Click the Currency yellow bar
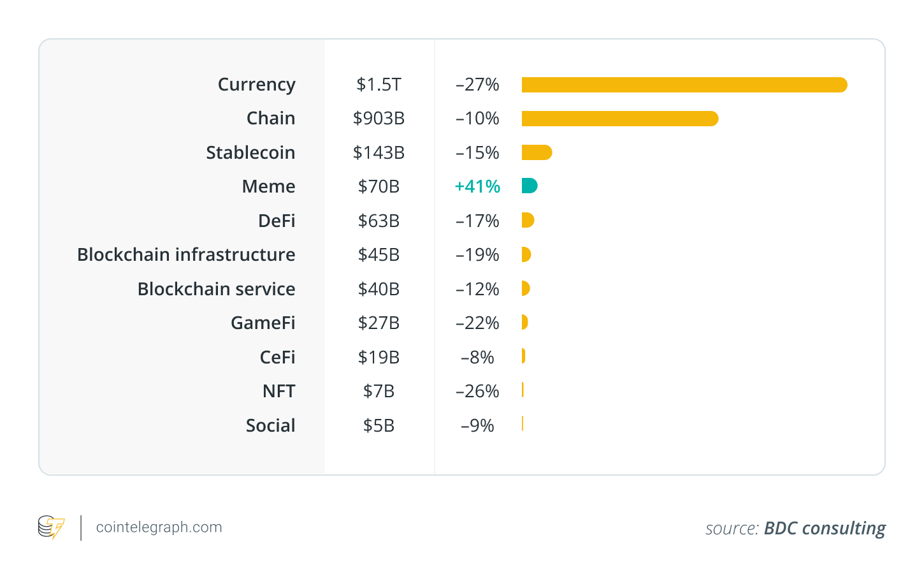 point(684,85)
